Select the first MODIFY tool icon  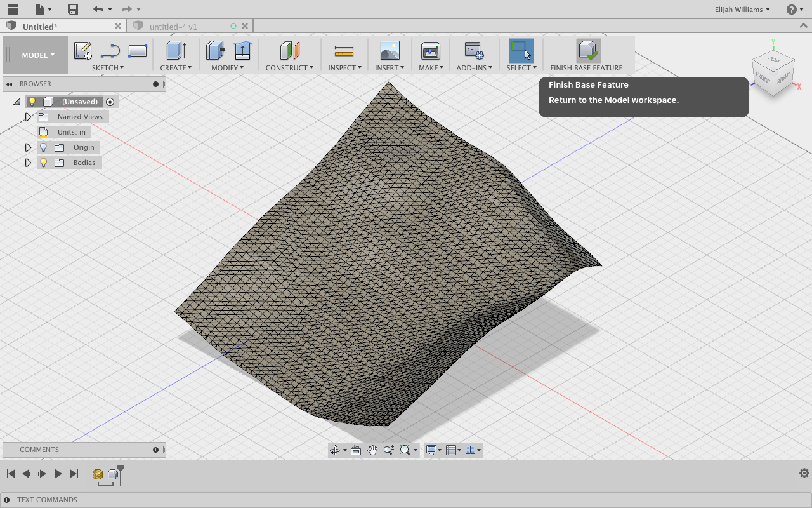[215, 51]
